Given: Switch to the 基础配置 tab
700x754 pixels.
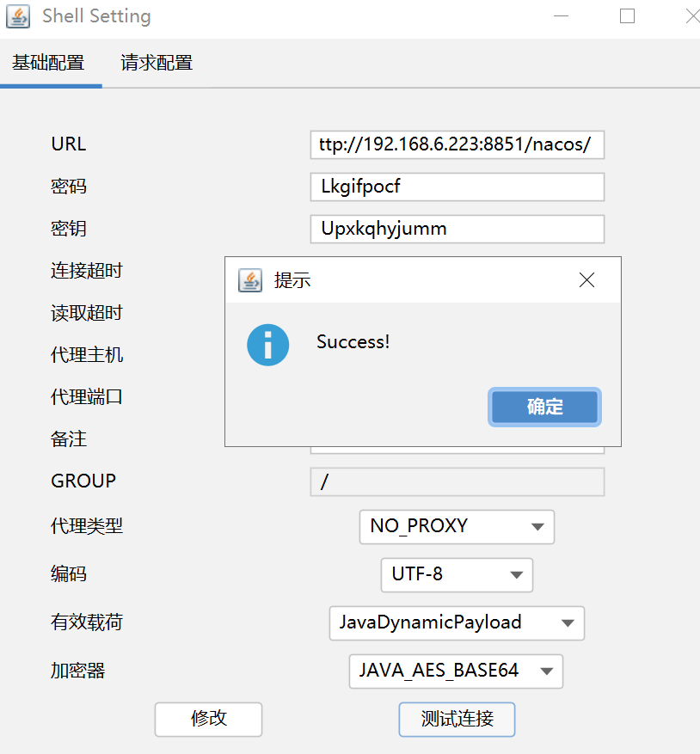Looking at the screenshot, I should [48, 64].
